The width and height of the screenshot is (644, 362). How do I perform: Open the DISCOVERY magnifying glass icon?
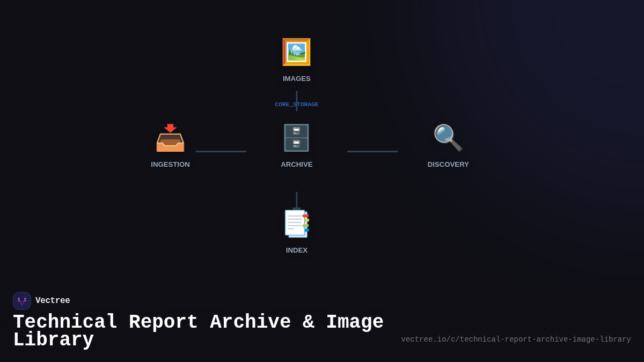[x=448, y=138]
